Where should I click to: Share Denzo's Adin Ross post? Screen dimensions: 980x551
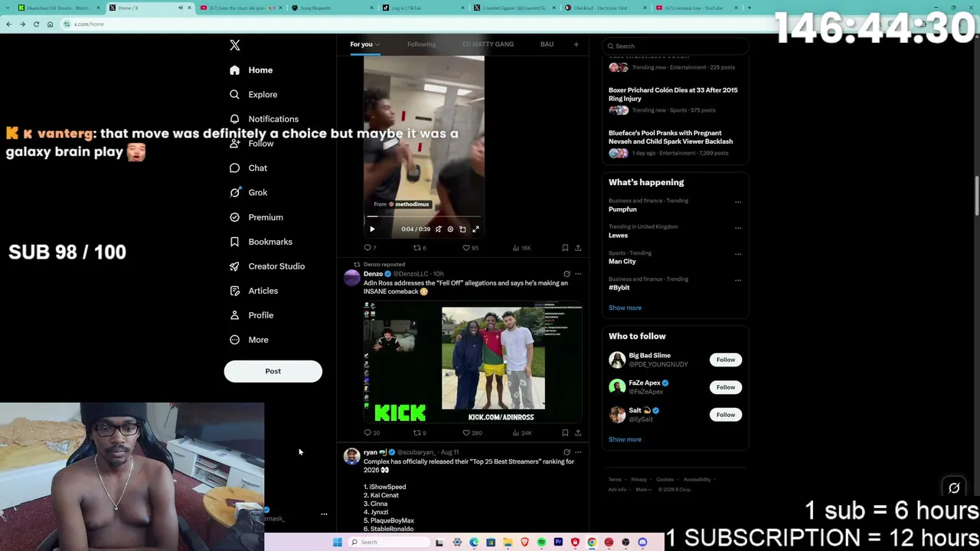pyautogui.click(x=578, y=433)
